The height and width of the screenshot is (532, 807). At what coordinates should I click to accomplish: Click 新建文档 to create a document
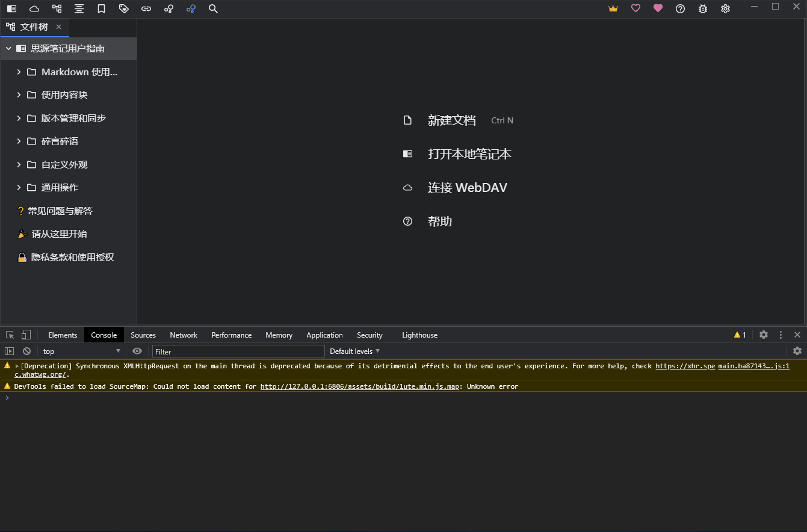(x=452, y=120)
